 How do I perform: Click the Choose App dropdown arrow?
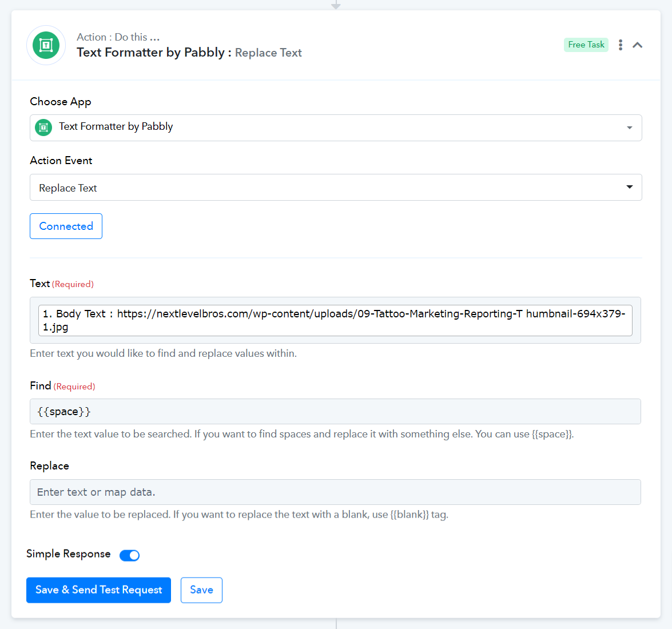629,128
